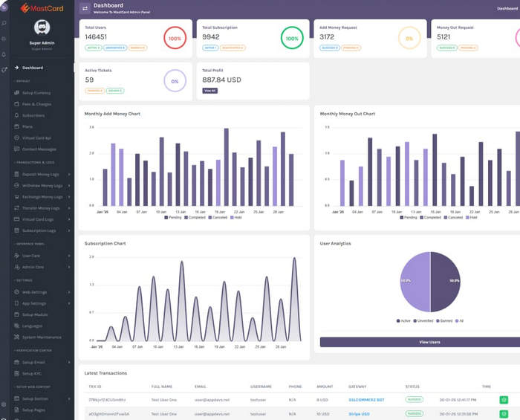Click the search icon in the left rail

point(4,24)
